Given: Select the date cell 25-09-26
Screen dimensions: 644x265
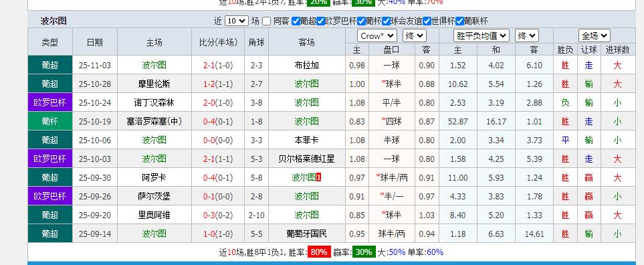Looking at the screenshot, I should point(95,196).
